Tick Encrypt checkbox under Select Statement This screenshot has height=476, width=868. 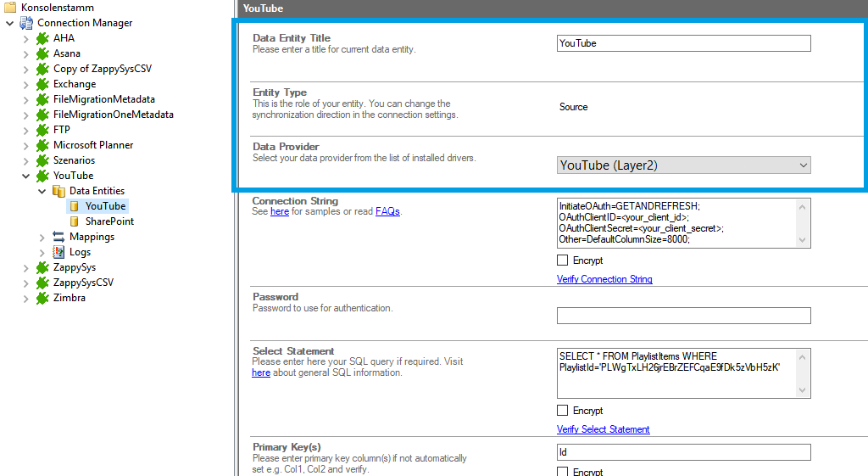coord(563,411)
